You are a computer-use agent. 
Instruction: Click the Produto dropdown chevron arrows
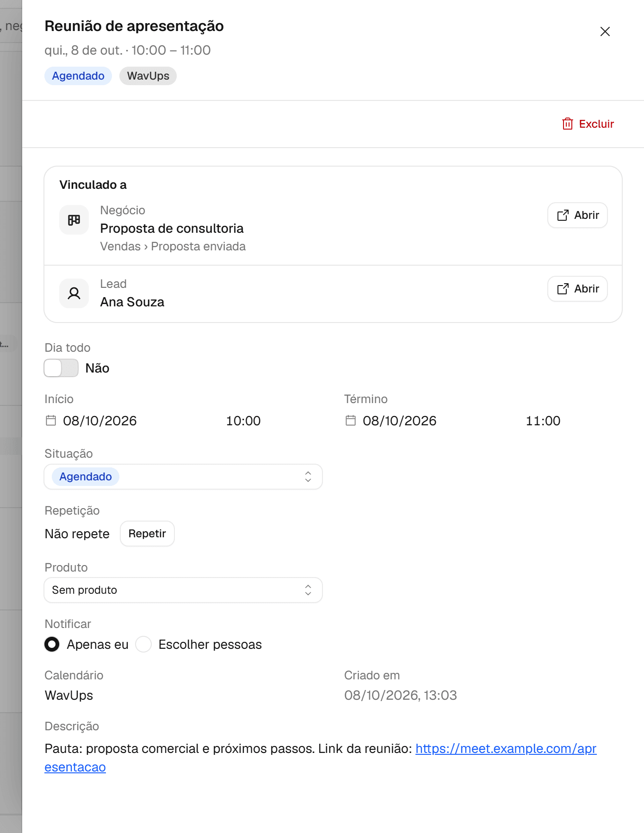(308, 590)
